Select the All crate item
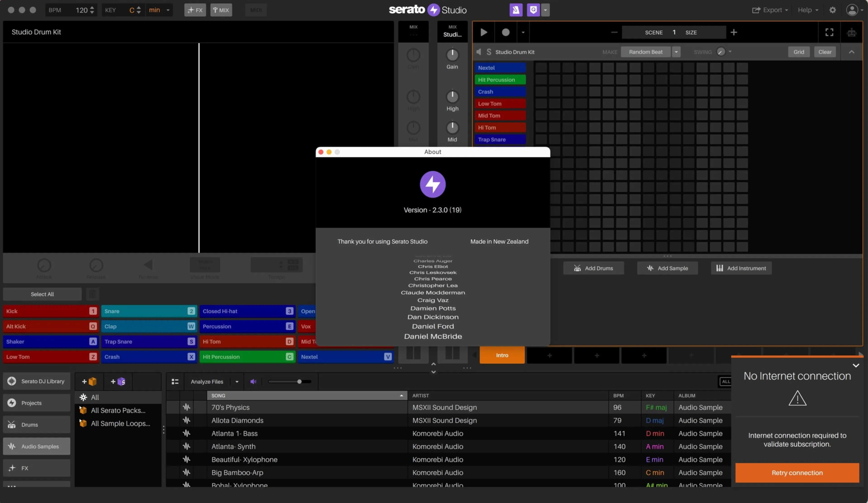868x503 pixels. (x=118, y=397)
